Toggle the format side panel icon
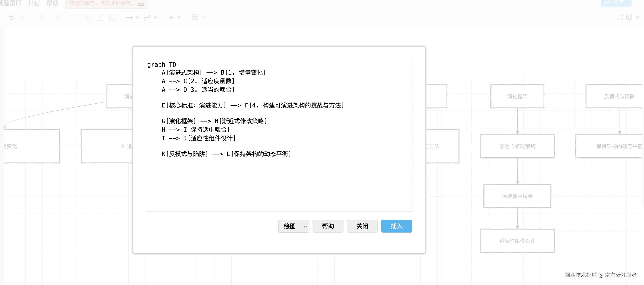The height and width of the screenshot is (285, 644). pyautogui.click(x=629, y=17)
